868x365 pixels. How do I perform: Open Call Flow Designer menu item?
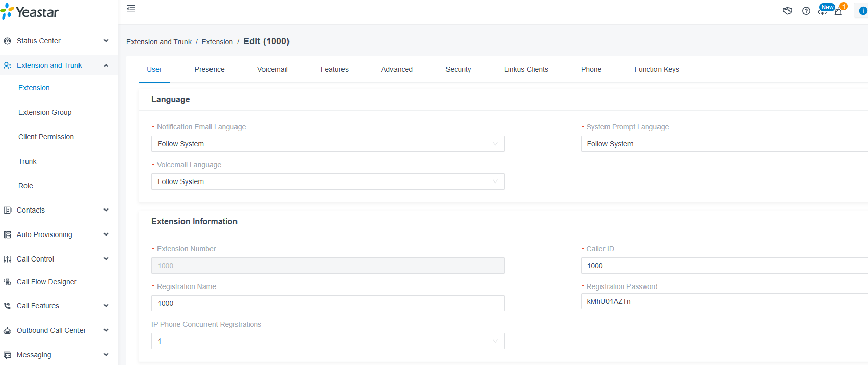pos(46,282)
